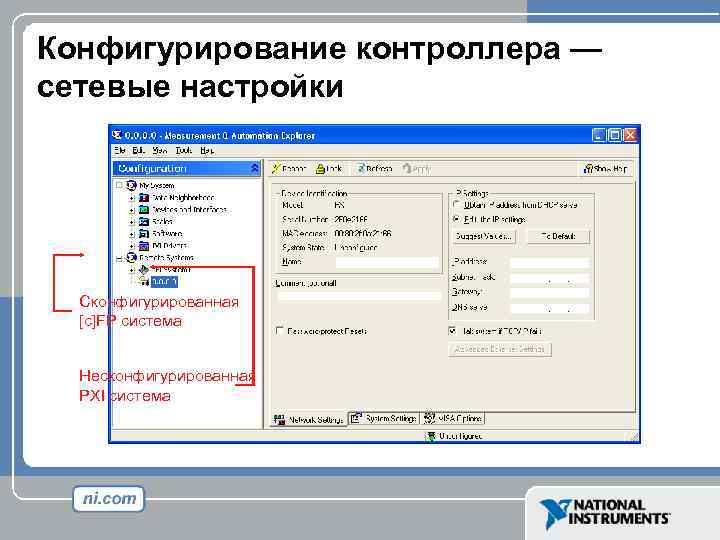Click the Serial Number value text
This screenshot has width=720, height=540.
[x=351, y=219]
